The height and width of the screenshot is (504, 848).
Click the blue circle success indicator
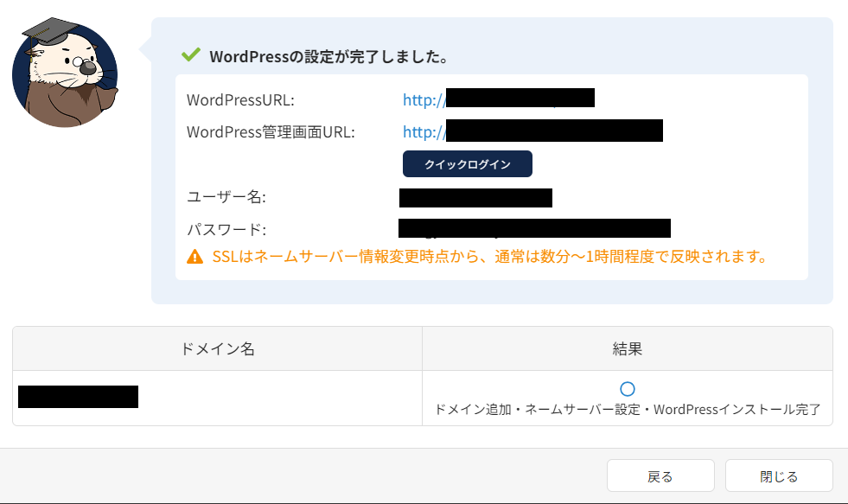click(627, 389)
